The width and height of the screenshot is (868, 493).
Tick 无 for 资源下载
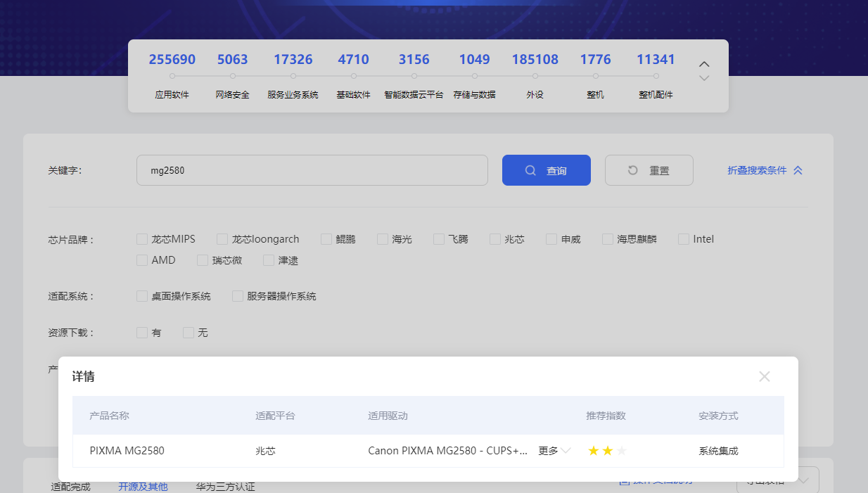pos(189,333)
